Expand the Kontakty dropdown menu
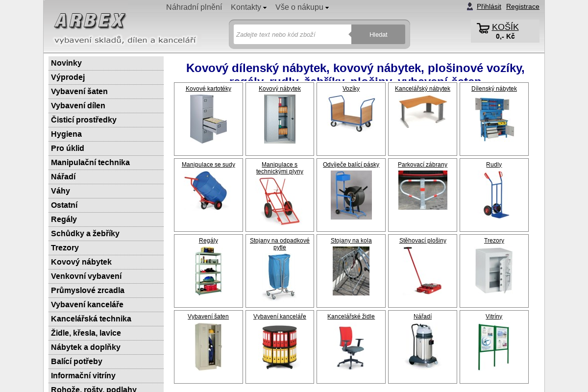This screenshot has height=392, width=588. click(248, 7)
